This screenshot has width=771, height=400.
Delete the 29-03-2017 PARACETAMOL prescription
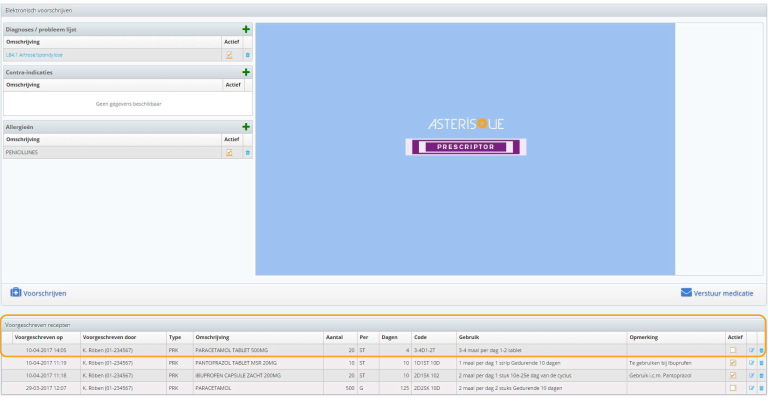pos(761,388)
